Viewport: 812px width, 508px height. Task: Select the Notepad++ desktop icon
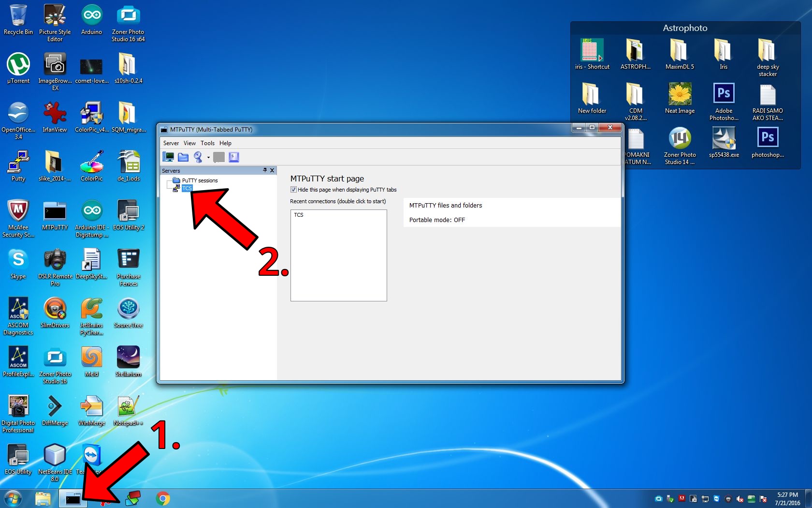(128, 411)
